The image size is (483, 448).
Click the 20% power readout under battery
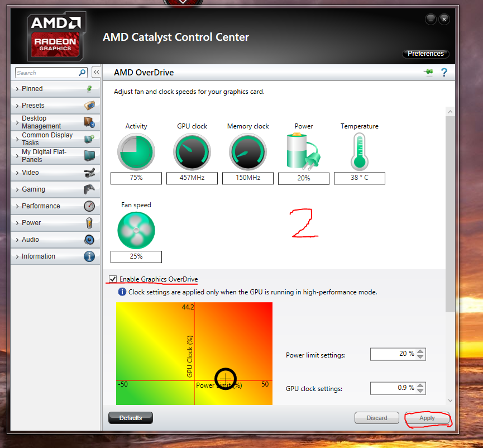pyautogui.click(x=304, y=178)
